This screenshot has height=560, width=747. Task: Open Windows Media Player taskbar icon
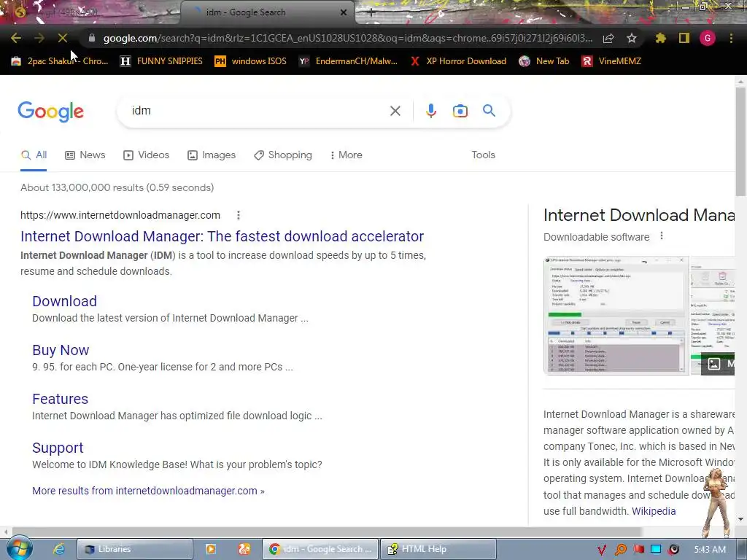tap(210, 549)
